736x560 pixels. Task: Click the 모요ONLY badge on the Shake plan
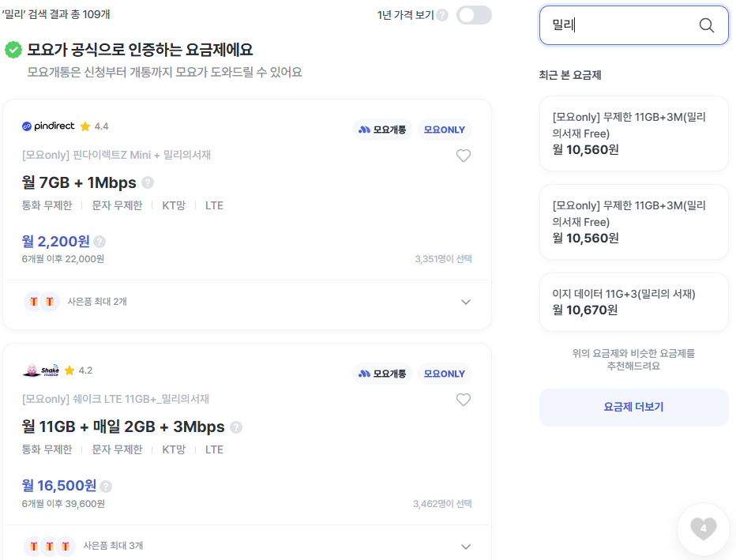tap(444, 373)
